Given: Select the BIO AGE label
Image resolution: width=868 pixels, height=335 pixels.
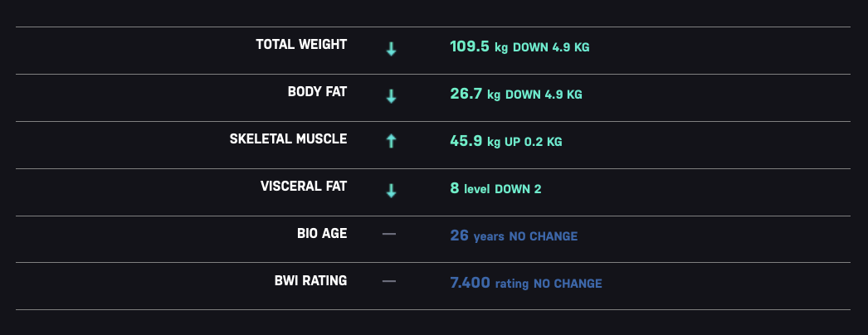Looking at the screenshot, I should coord(322,233).
